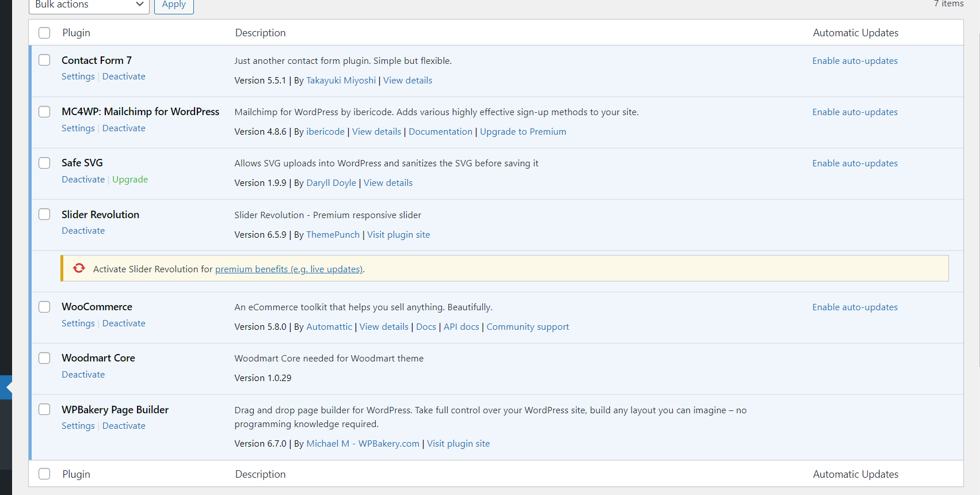Enable auto-updates for WooCommerce

(x=855, y=307)
